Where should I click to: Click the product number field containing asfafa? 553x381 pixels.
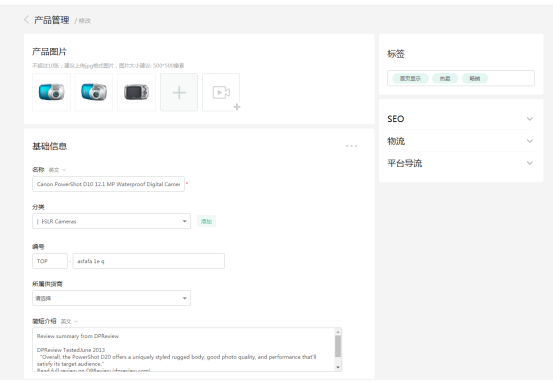coord(148,261)
